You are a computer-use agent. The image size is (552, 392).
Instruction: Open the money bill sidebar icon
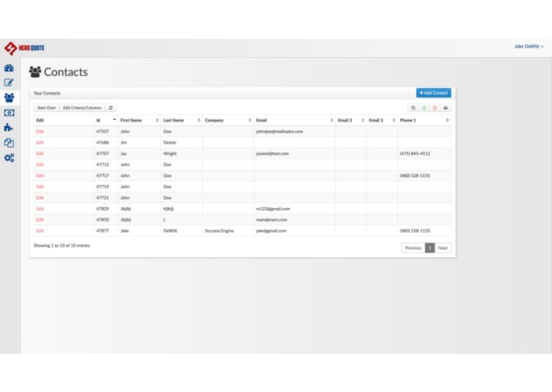coord(10,113)
